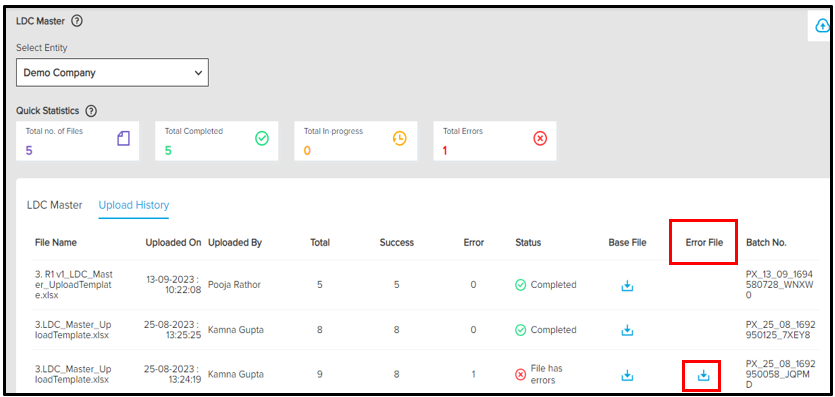Click the Completed status icon in 13:25:25 row
The height and width of the screenshot is (397, 835).
tap(520, 330)
